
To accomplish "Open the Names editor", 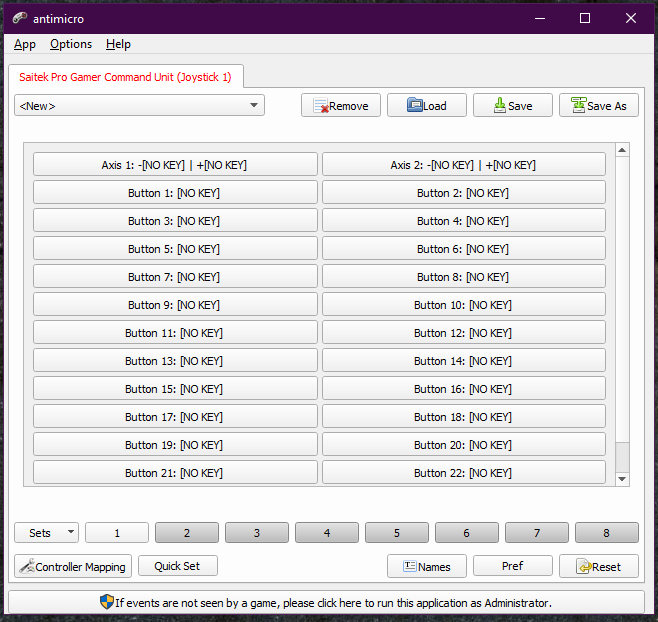I will [x=427, y=566].
